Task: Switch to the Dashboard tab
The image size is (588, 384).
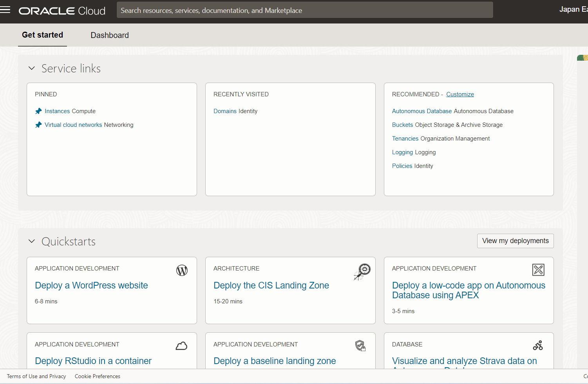Action: [110, 35]
